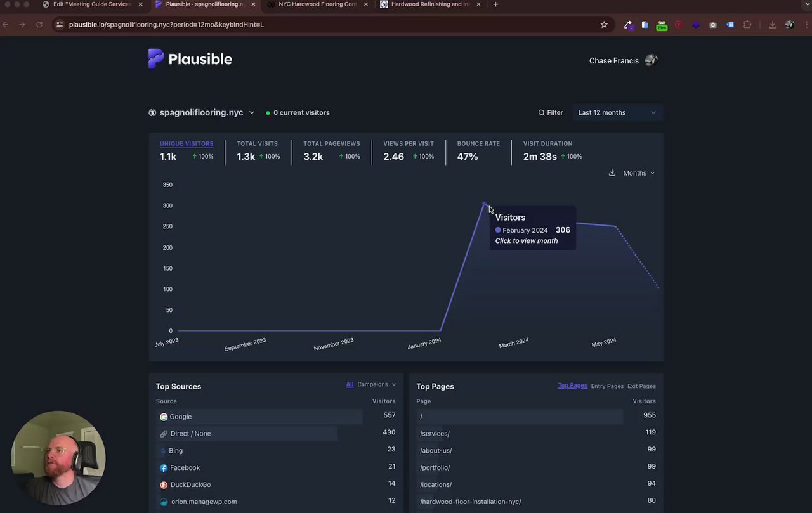Click the Facebook source icon

point(164,468)
